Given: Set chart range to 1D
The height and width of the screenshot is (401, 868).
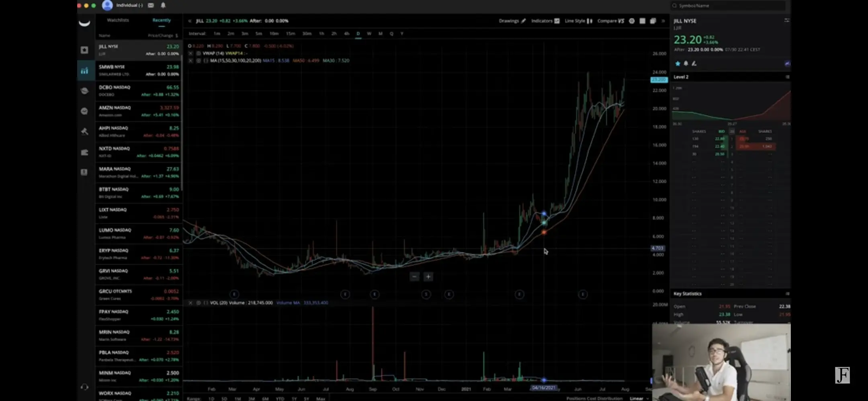Looking at the screenshot, I should 211,399.
